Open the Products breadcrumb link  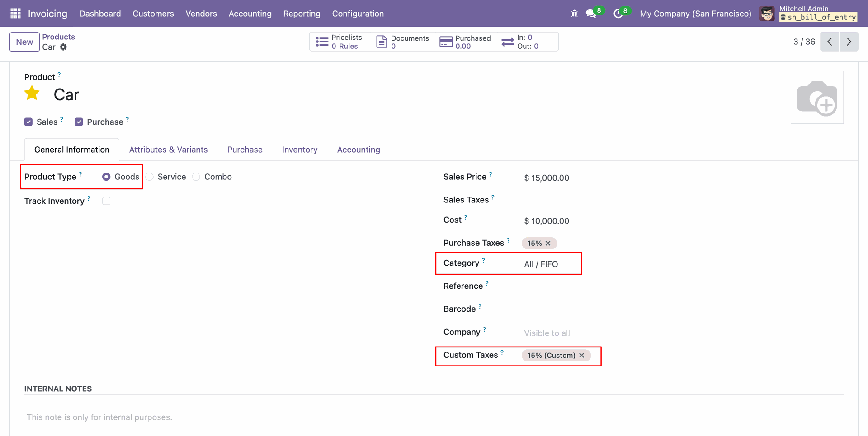(58, 37)
